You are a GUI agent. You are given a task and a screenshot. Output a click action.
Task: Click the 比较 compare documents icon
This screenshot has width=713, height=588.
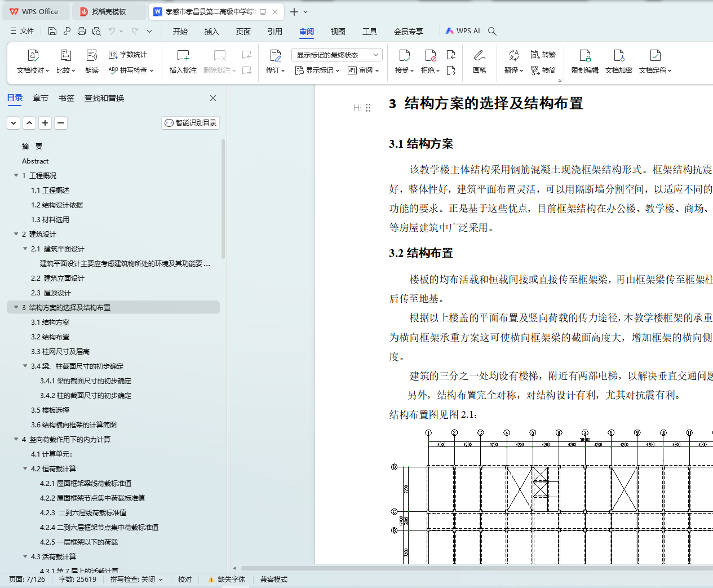(65, 55)
